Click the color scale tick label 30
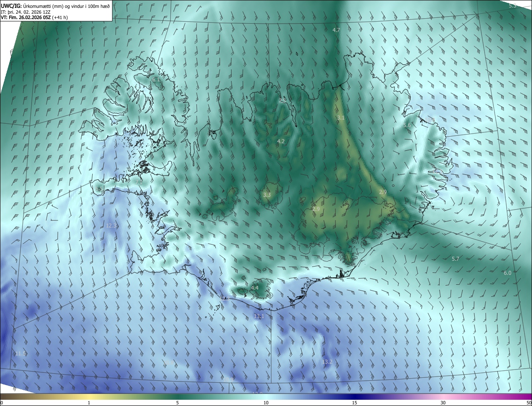Image resolution: width=532 pixels, height=406 pixels. tap(443, 403)
